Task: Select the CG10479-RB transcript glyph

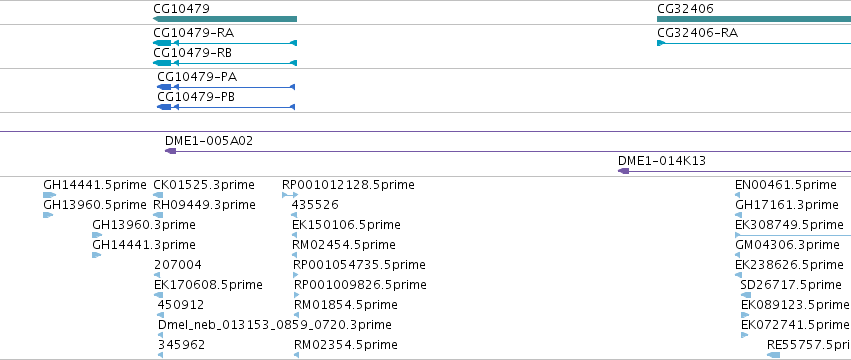Action: pos(225,63)
